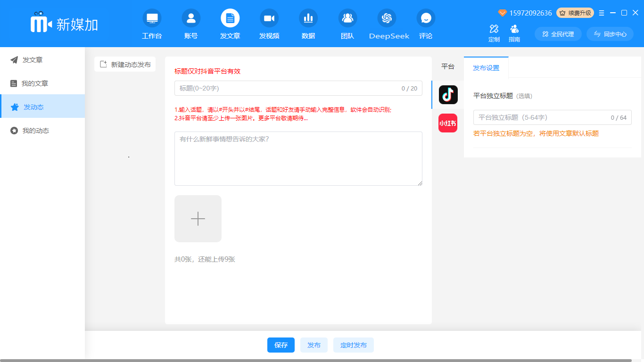The image size is (644, 362).
Task: Focus the 平台独立标题 input field
Action: (x=541, y=117)
